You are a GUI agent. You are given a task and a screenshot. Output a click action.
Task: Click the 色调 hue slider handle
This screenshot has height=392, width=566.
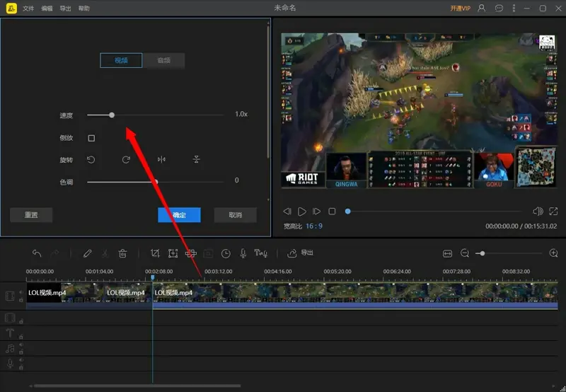[x=156, y=182]
